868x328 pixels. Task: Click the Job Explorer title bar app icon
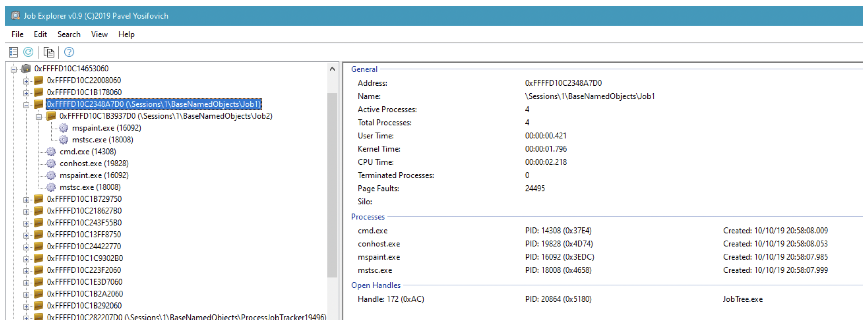(15, 16)
